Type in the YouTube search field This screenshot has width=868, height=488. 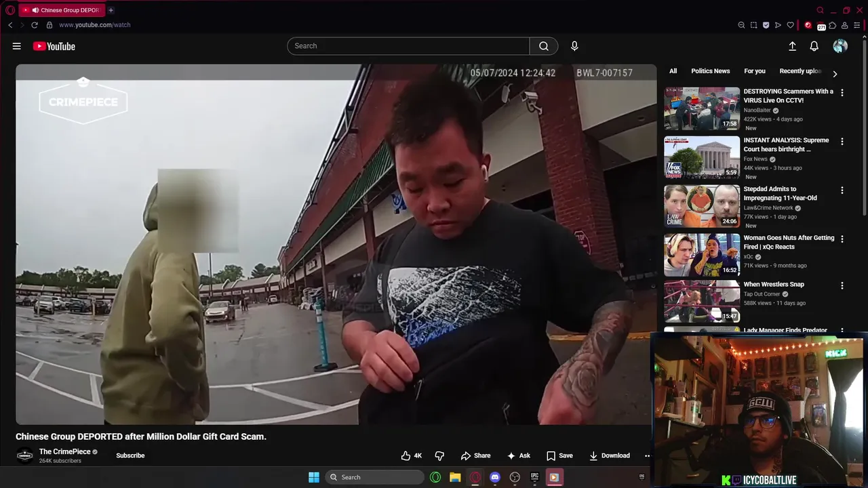click(408, 46)
